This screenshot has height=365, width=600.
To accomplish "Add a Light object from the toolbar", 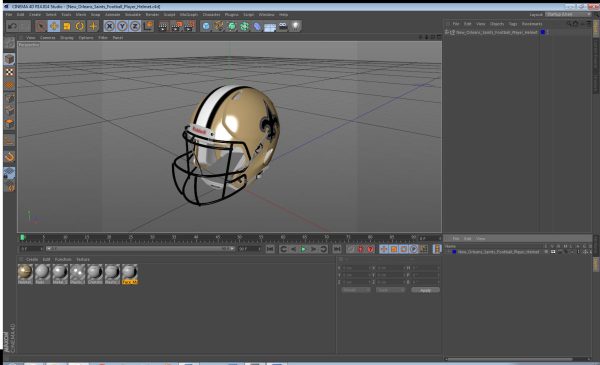I will click(295, 26).
